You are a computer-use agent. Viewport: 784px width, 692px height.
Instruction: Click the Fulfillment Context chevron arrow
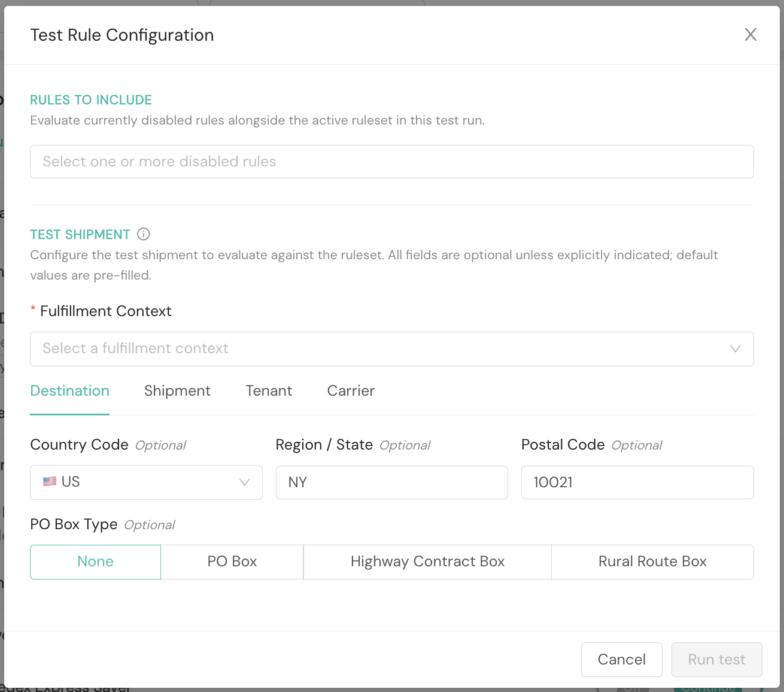(x=736, y=349)
